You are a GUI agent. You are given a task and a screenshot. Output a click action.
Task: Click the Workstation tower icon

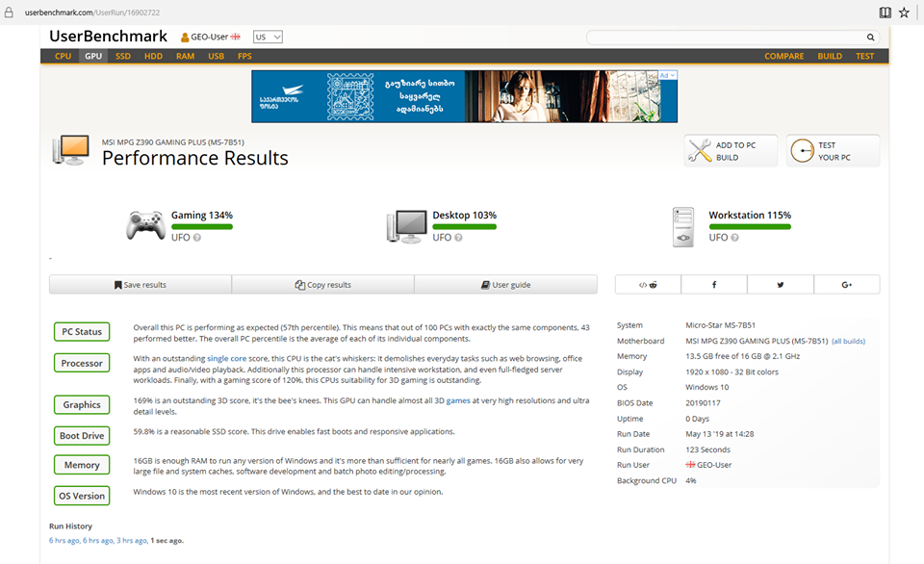tap(683, 227)
